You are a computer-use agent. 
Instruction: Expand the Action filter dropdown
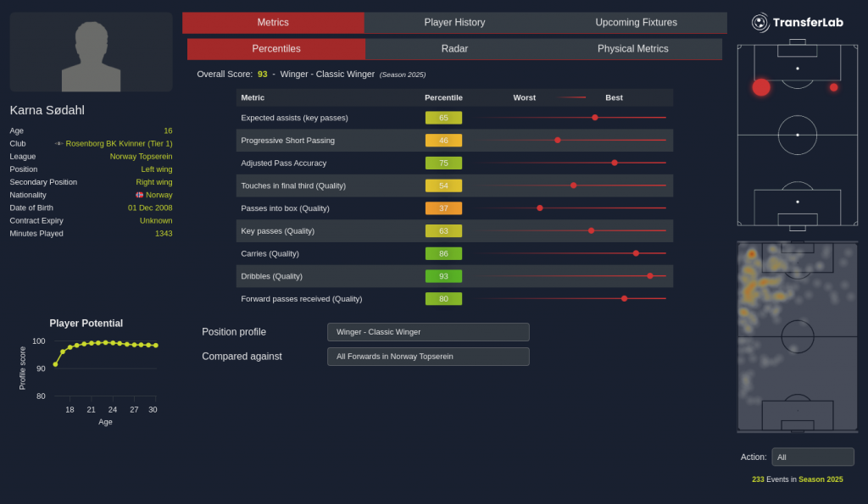coord(812,457)
